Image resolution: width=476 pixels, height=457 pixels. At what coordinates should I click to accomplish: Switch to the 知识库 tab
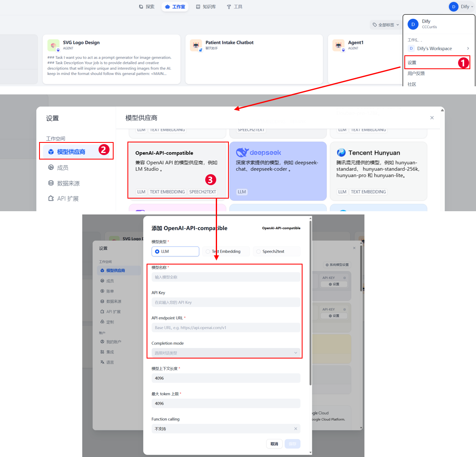206,7
